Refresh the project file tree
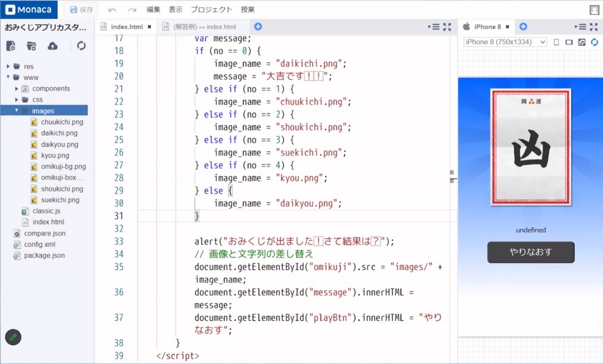This screenshot has height=364, width=603. 81,46
